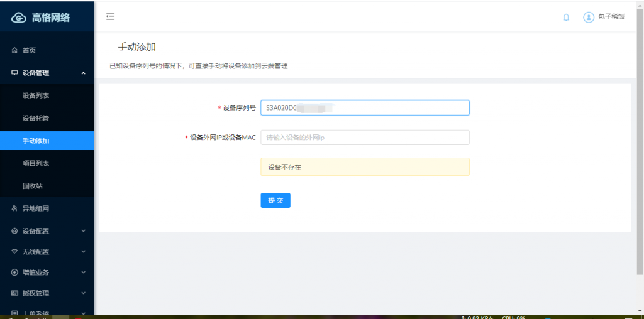Toggle the sidebar collapse hamburger icon
This screenshot has width=644, height=319.
[x=110, y=17]
